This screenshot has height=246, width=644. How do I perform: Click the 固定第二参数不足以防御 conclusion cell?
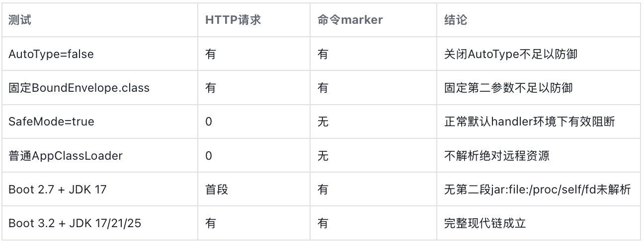(539, 88)
